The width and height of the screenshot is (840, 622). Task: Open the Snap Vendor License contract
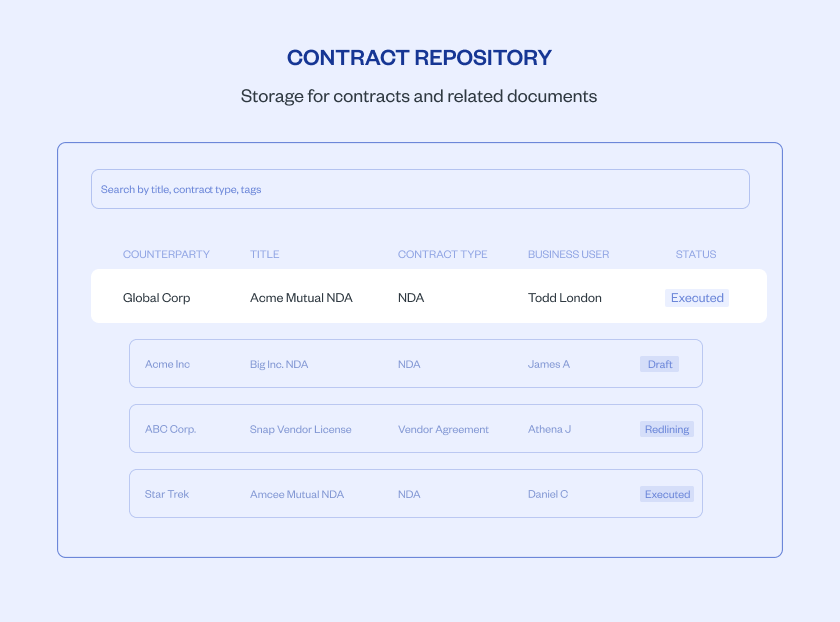click(300, 429)
